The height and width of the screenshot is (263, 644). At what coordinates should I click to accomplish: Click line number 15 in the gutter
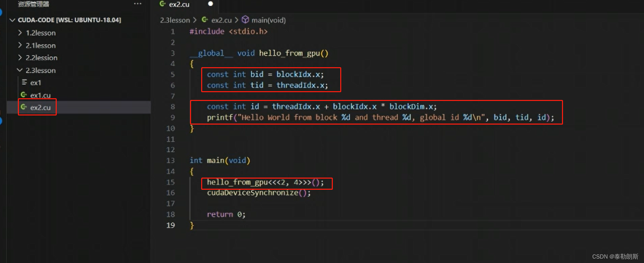coord(170,182)
